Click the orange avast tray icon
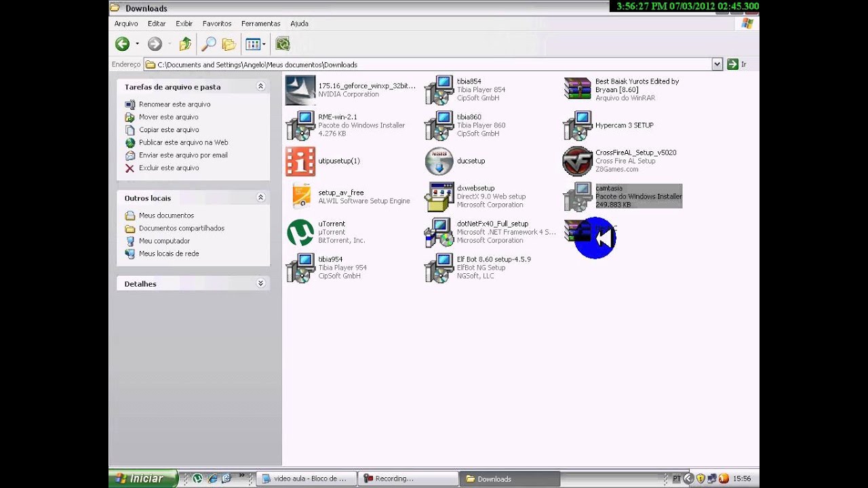 (724, 479)
